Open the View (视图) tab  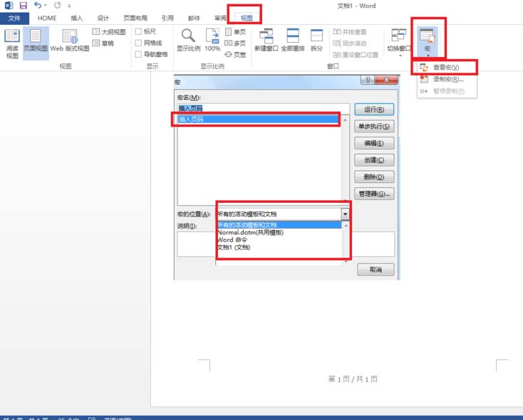click(247, 18)
